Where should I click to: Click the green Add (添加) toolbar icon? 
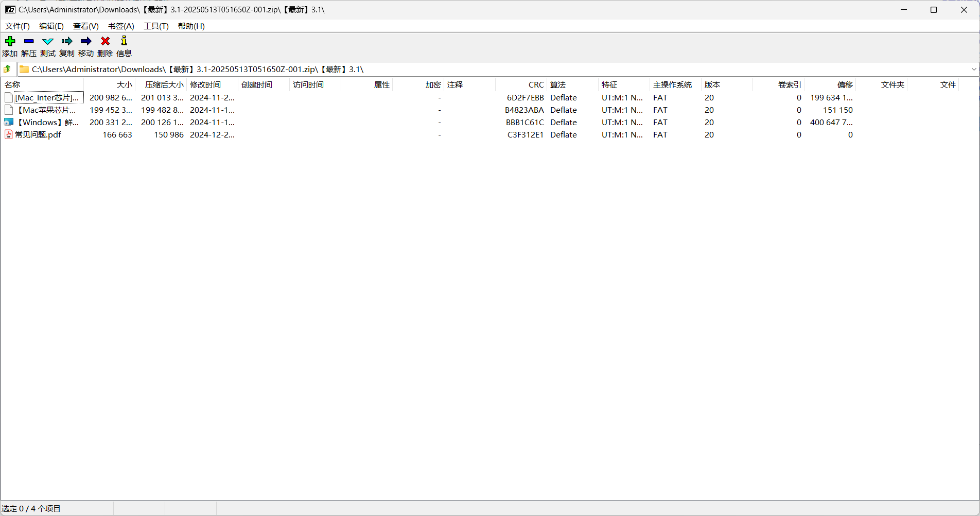[10, 41]
